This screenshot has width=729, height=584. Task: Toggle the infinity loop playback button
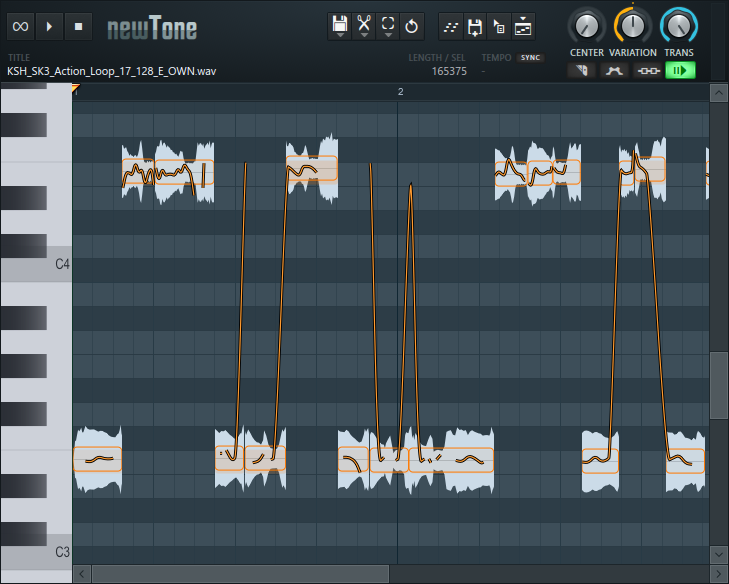click(x=20, y=25)
